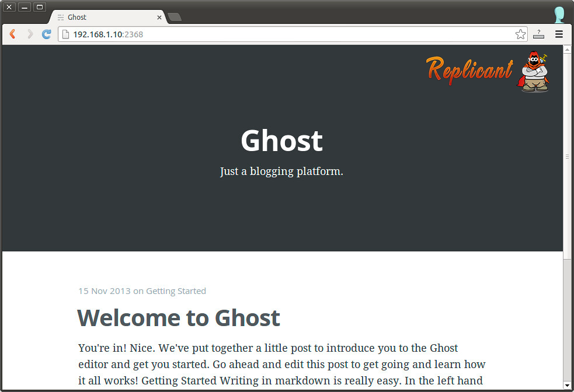Viewport: 574px width, 392px height.
Task: Open a new tab with the new-tab button
Action: 174,17
